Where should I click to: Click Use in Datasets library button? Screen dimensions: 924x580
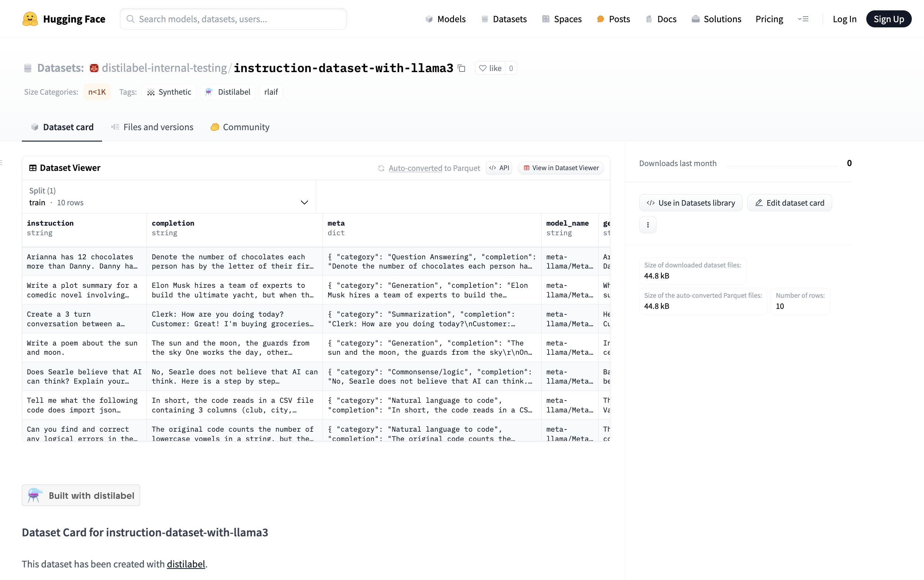691,203
